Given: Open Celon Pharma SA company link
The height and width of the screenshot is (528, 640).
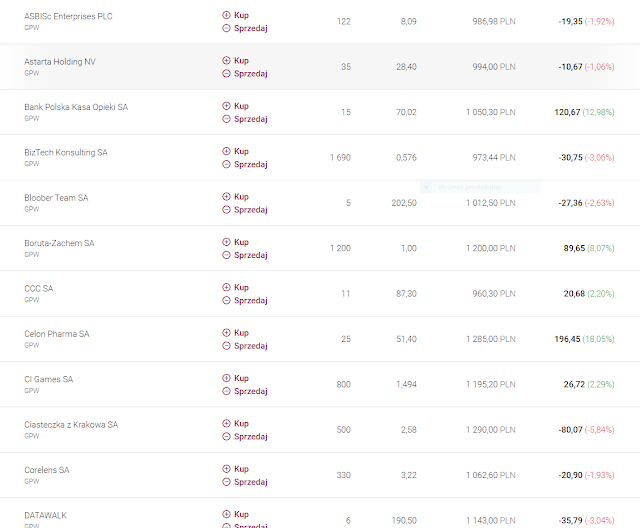Looking at the screenshot, I should (56, 334).
